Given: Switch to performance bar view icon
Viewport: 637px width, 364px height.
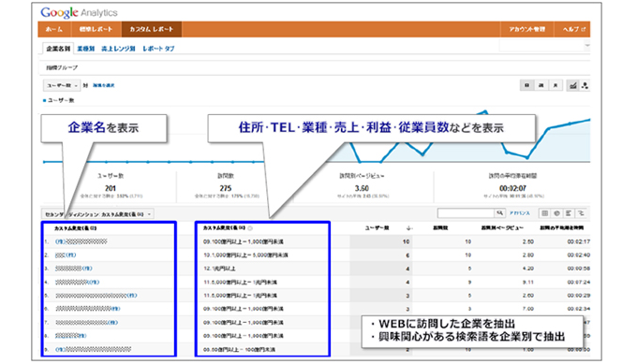Looking at the screenshot, I should 569,213.
